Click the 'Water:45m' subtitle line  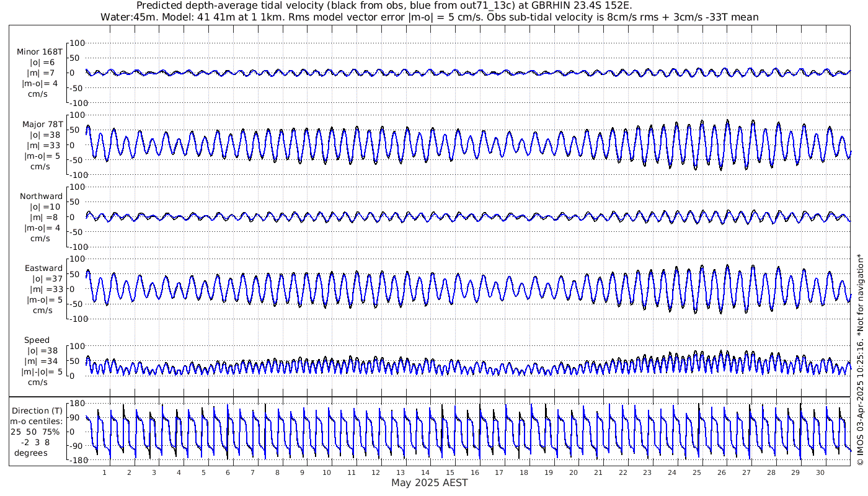[x=429, y=17]
